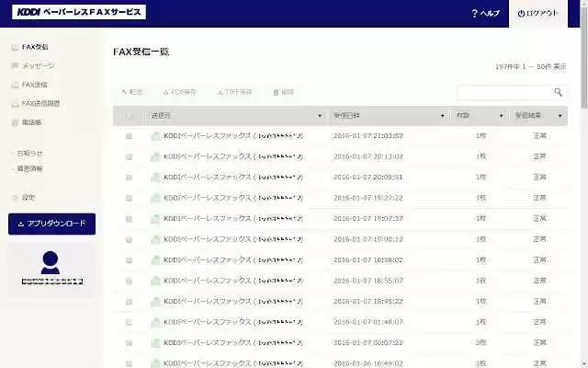Click fax document icon in 18:55:07 row

pyautogui.click(x=155, y=281)
